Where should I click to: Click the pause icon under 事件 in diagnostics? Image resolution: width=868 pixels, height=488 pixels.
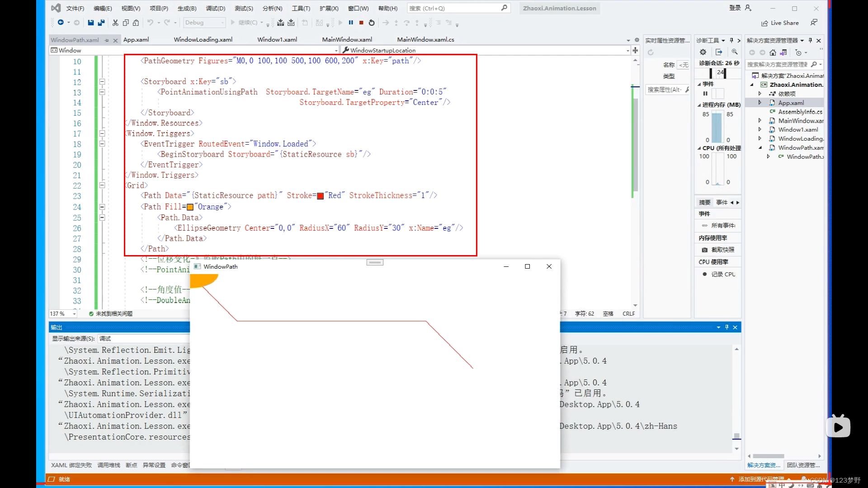705,94
